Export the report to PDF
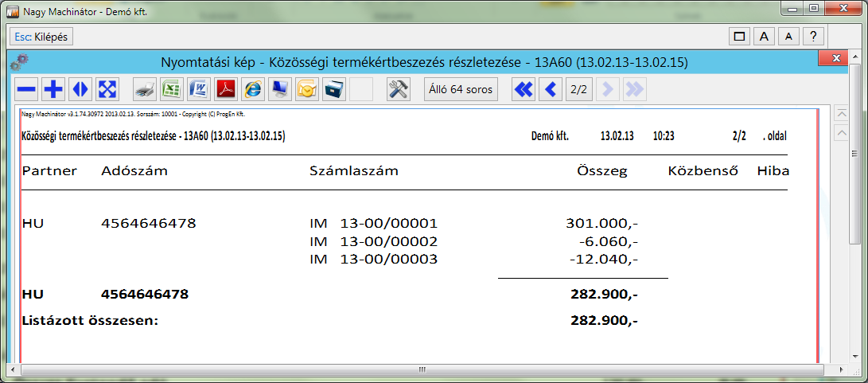Image resolution: width=868 pixels, height=383 pixels. tap(227, 89)
